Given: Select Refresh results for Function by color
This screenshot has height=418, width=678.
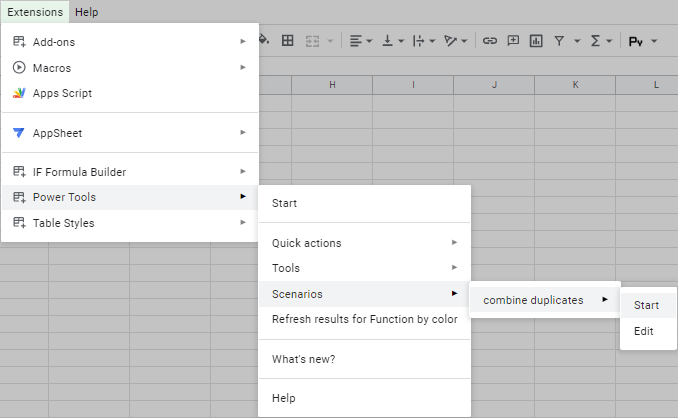Looking at the screenshot, I should (x=364, y=319).
